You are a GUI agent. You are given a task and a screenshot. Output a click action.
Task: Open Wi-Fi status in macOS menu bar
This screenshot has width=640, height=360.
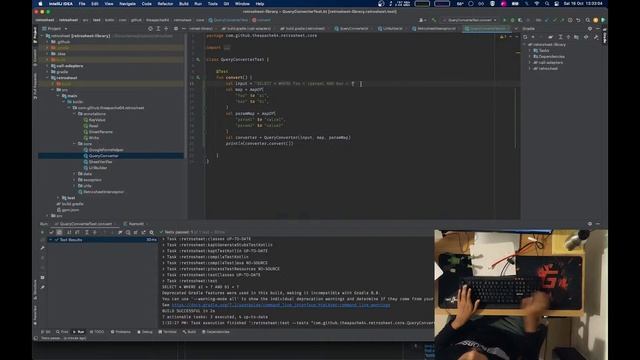[537, 4]
